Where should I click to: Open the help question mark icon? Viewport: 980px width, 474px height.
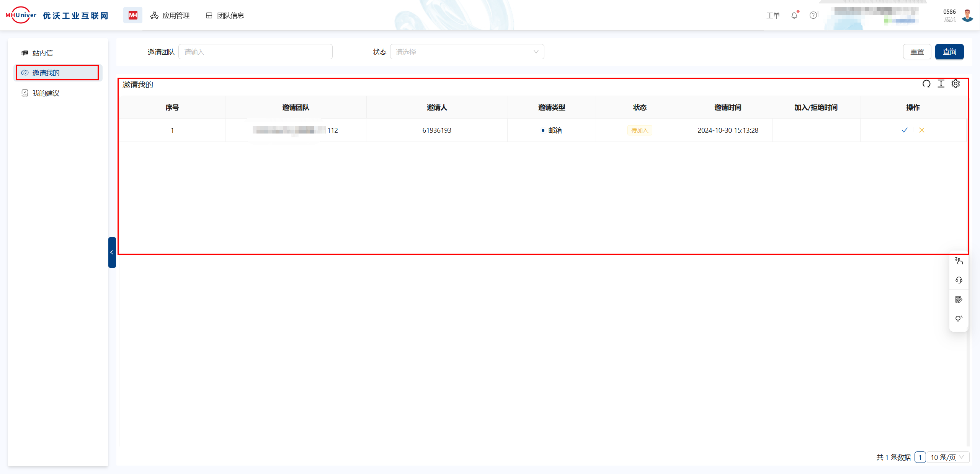pos(813,15)
